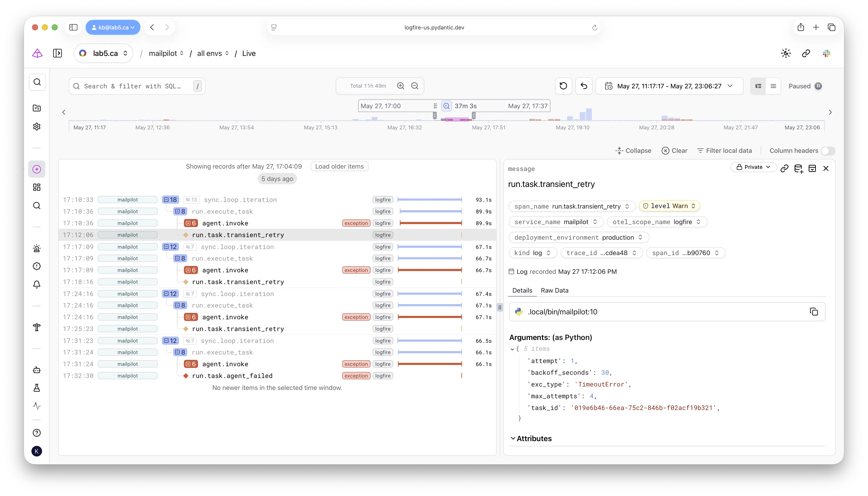Open the deployment_environment production chip

(x=579, y=237)
